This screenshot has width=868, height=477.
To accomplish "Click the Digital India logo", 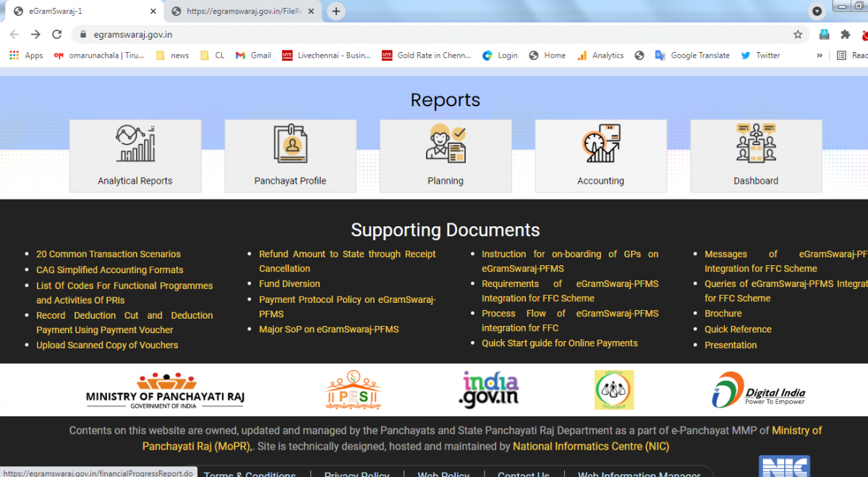I will coord(758,390).
